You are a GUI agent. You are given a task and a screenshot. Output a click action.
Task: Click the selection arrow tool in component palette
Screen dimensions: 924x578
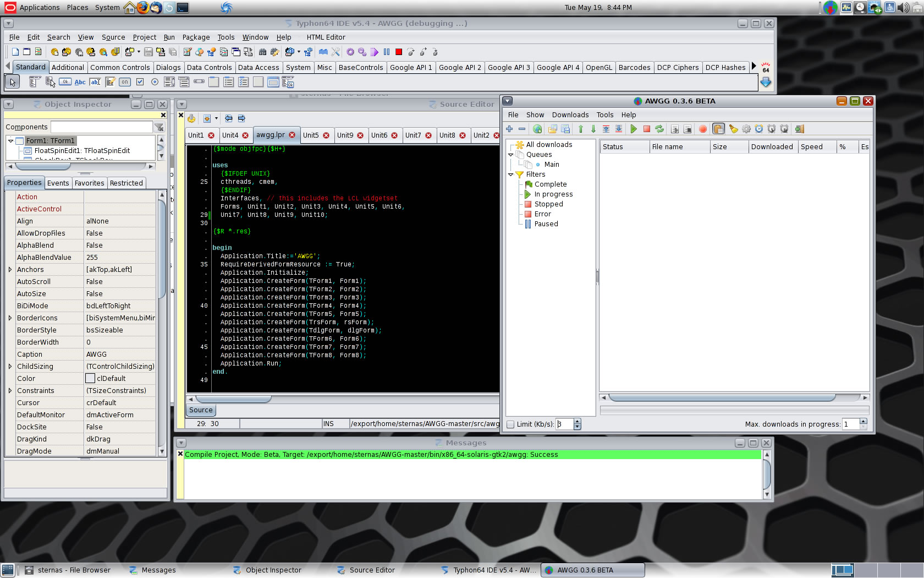click(x=12, y=82)
